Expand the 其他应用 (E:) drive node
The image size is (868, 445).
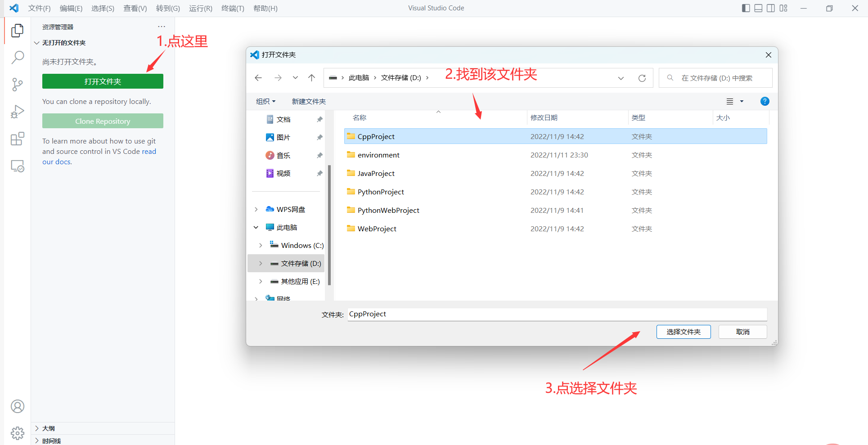(261, 281)
